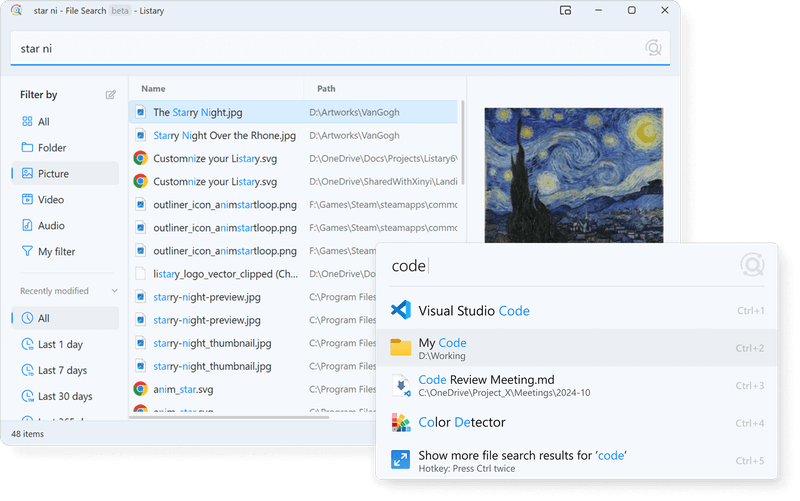Screen dimensions: 800x501
Task: Click the Listary search icon in main search bar
Action: pos(654,48)
